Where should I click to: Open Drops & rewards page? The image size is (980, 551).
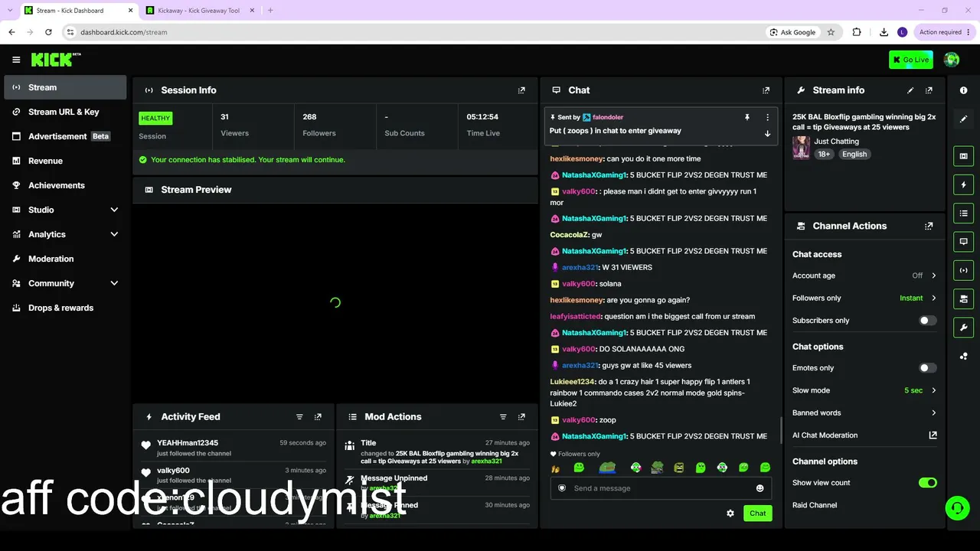pos(65,308)
